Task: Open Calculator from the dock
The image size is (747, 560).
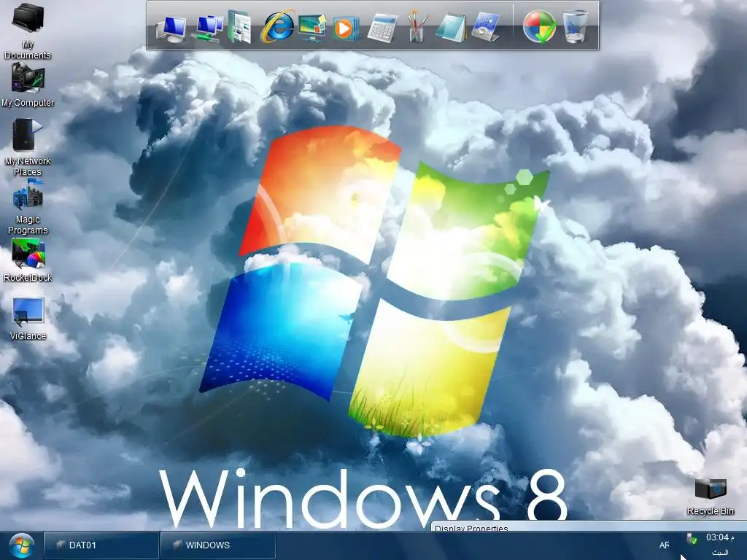Action: pos(382,28)
